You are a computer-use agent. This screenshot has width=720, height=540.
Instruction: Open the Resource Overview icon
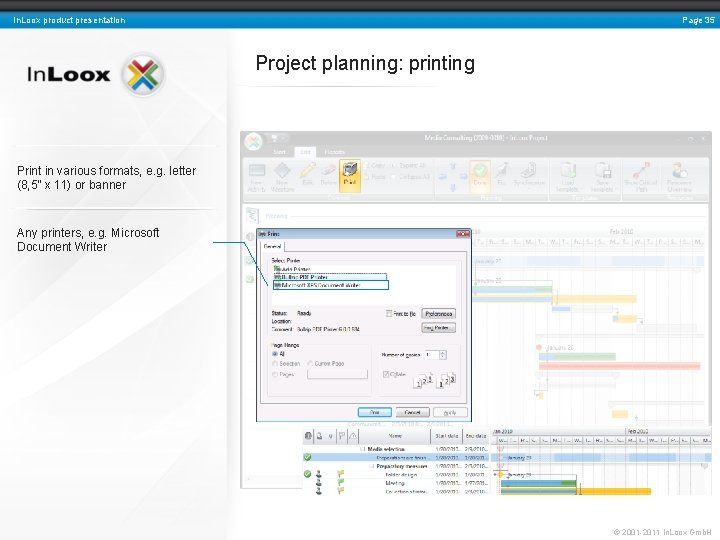(x=680, y=170)
